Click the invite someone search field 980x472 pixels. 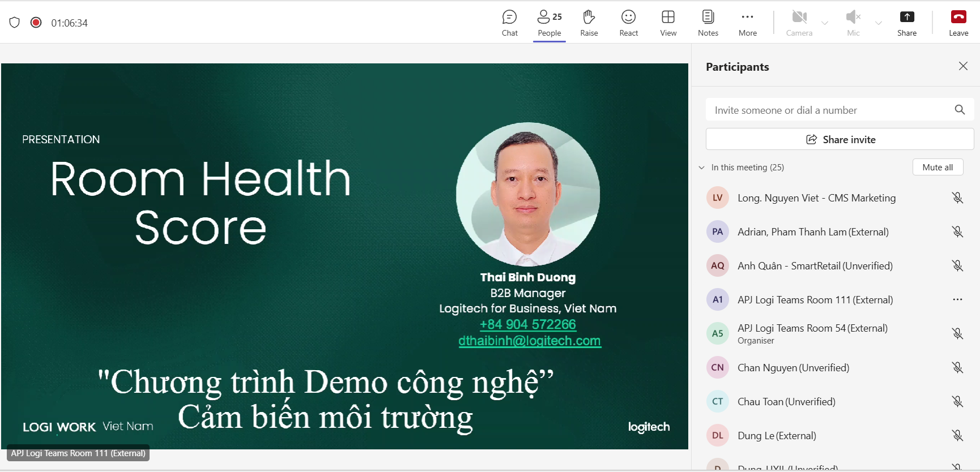click(x=830, y=110)
